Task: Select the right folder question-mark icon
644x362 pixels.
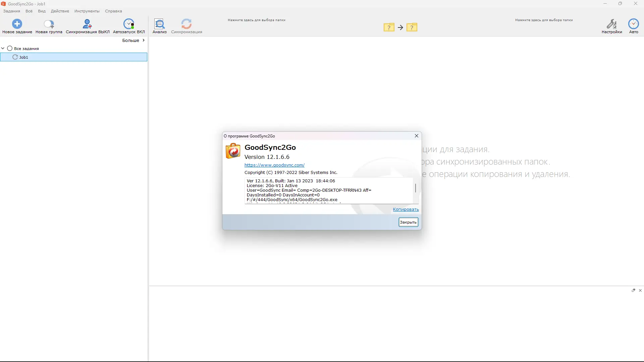Action: pos(412,27)
